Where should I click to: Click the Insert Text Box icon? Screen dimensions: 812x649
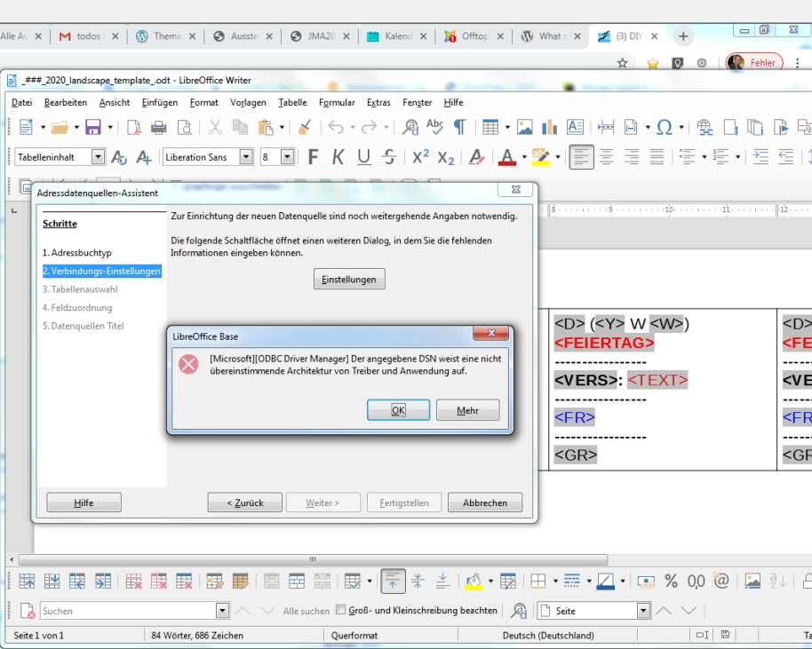point(575,127)
